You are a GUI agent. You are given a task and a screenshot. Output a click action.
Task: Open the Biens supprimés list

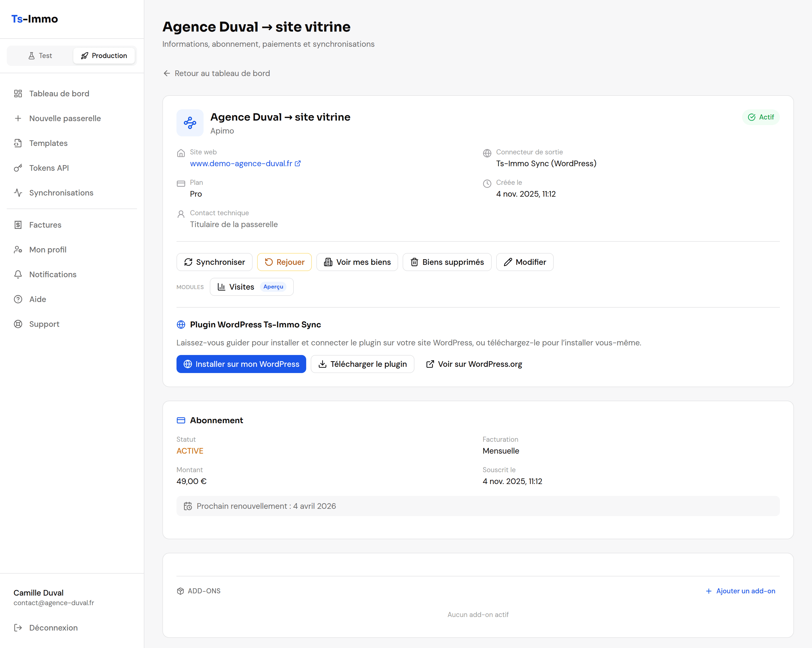pos(447,262)
